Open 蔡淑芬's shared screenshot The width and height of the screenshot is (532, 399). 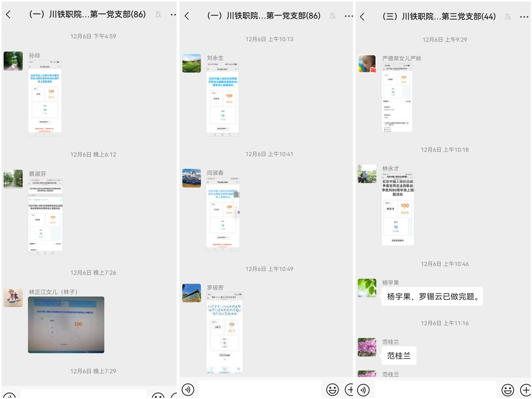pyautogui.click(x=45, y=216)
